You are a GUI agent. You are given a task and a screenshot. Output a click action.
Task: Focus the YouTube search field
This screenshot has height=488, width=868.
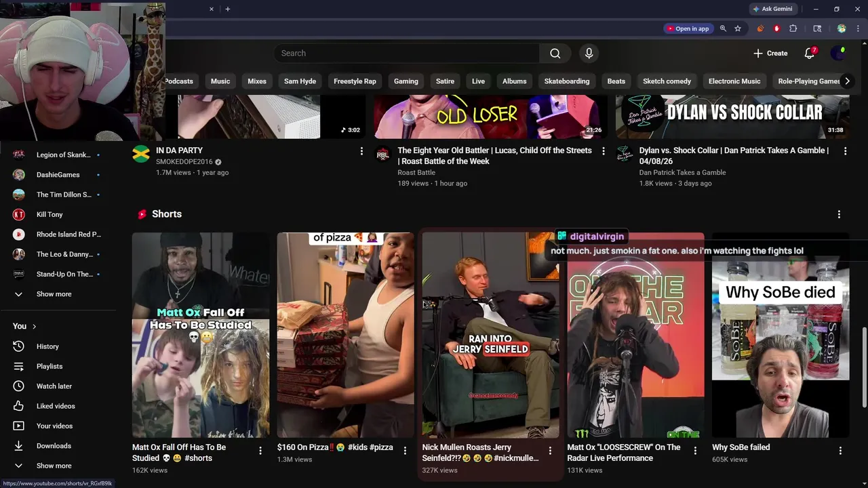(407, 54)
